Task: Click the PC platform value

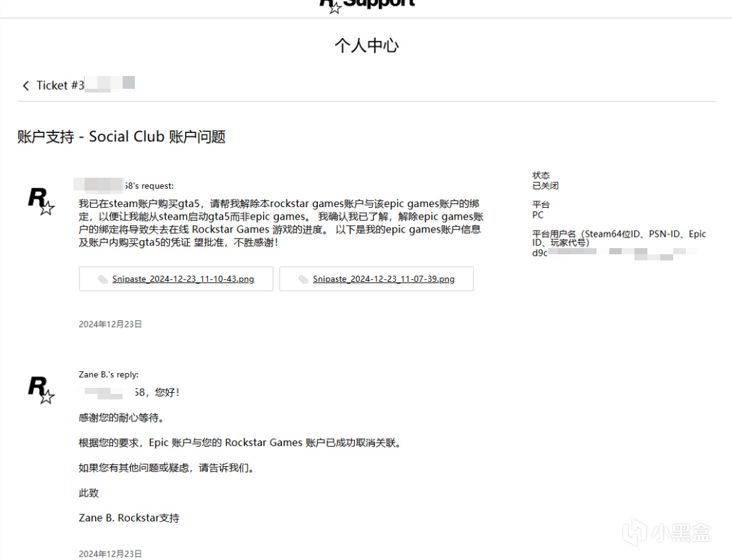Action: pos(538,215)
